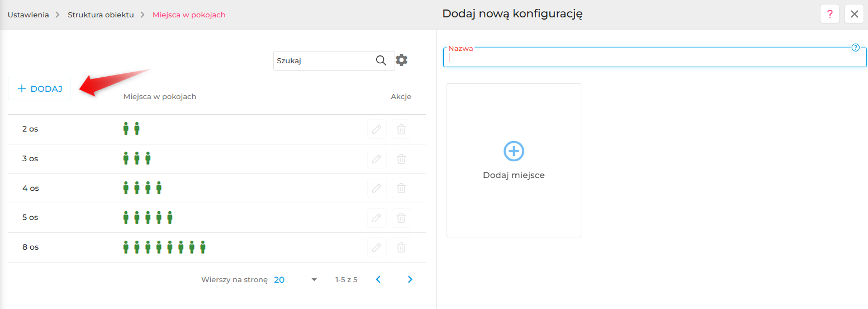
Task: Click the Akcje column header
Action: click(401, 97)
